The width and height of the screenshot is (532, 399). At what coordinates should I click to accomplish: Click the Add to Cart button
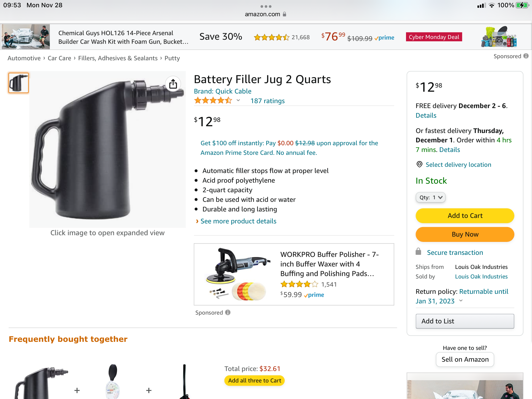[465, 216]
